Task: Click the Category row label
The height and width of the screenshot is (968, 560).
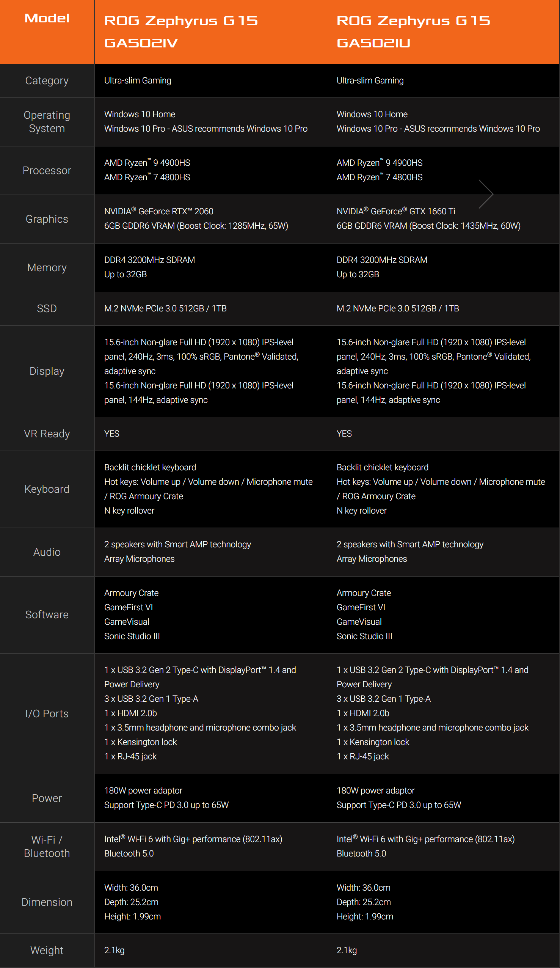Action: (47, 81)
